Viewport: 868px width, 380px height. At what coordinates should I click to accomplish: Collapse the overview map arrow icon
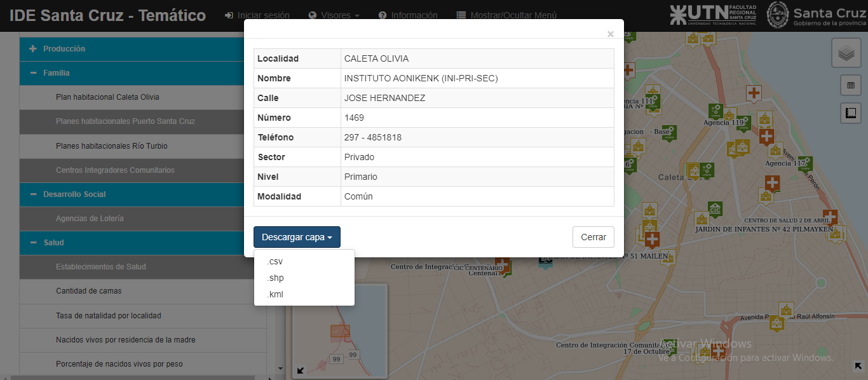pos(301,370)
